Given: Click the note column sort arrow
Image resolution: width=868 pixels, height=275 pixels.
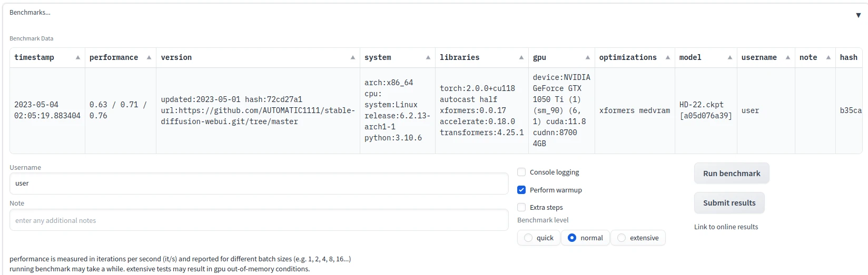Looking at the screenshot, I should point(828,58).
